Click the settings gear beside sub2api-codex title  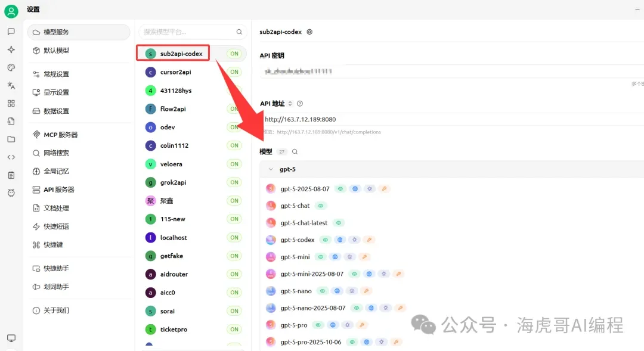pos(309,32)
